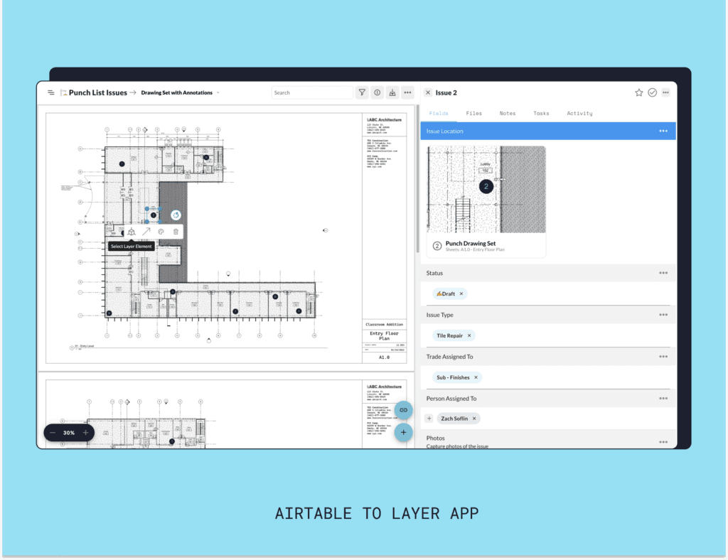Image resolution: width=728 pixels, height=560 pixels.
Task: Switch to the Files tab
Action: (474, 113)
